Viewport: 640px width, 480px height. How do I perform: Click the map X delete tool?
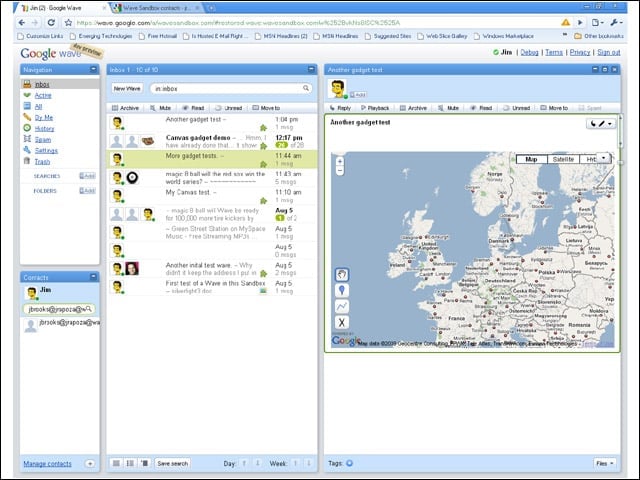tap(342, 322)
